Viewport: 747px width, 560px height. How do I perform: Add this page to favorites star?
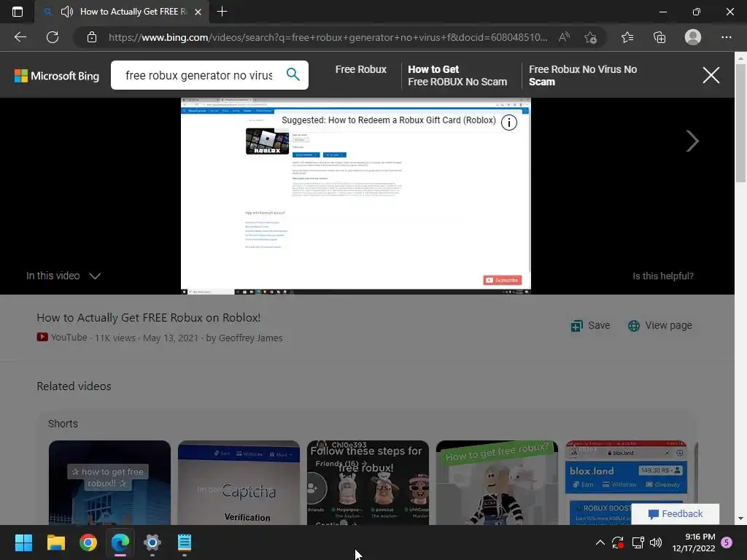click(x=591, y=37)
